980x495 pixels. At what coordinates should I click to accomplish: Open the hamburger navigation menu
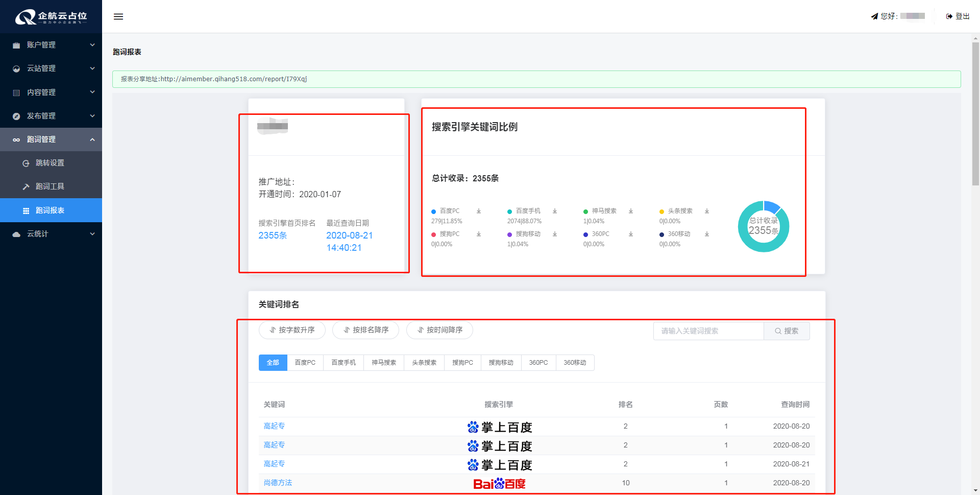click(118, 16)
